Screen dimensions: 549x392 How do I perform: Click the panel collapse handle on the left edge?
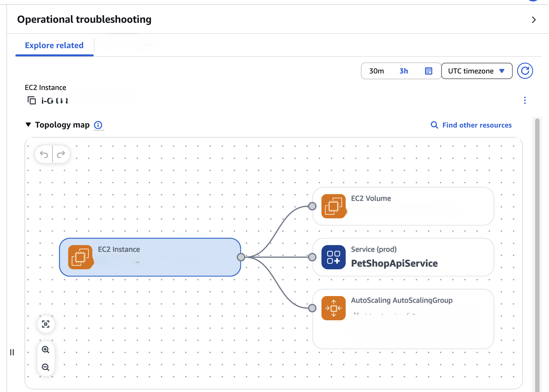[x=12, y=352]
